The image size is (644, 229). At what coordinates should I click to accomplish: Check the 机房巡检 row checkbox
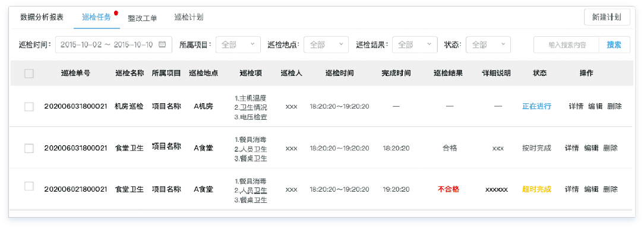coord(29,106)
